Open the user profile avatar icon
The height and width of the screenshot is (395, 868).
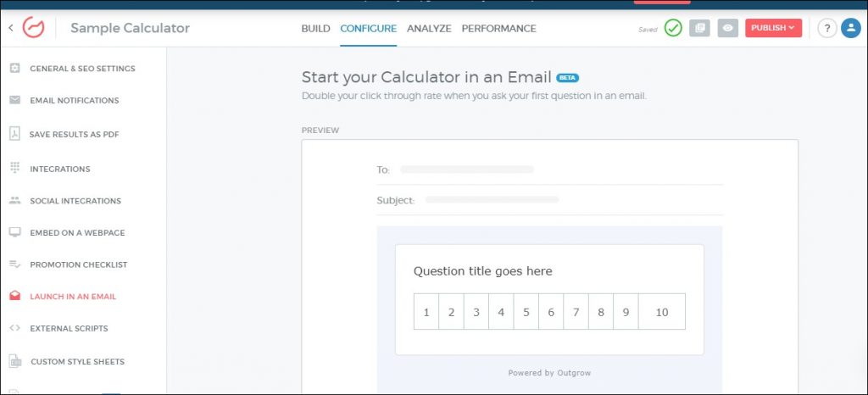(850, 28)
